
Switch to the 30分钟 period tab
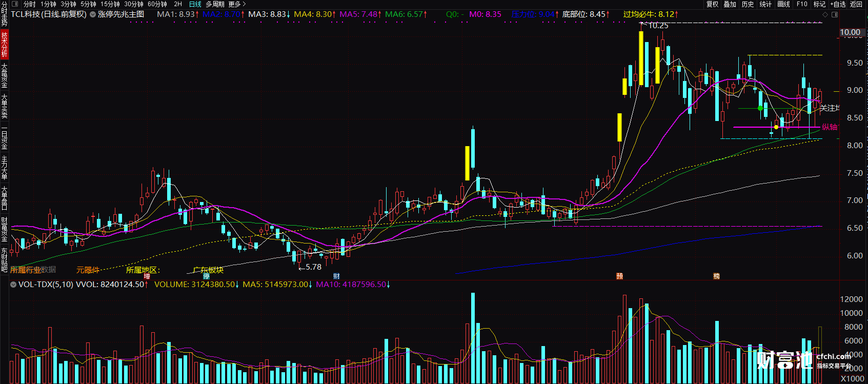[134, 4]
